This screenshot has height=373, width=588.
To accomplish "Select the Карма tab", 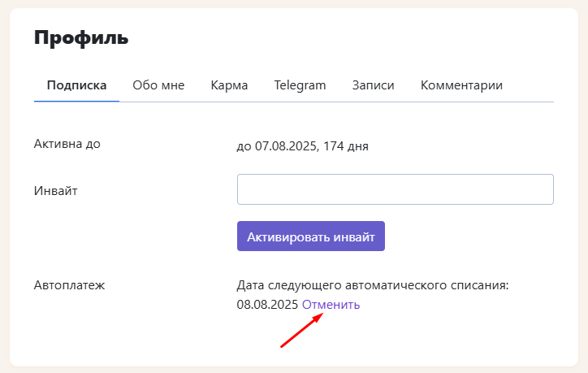I will coord(229,85).
